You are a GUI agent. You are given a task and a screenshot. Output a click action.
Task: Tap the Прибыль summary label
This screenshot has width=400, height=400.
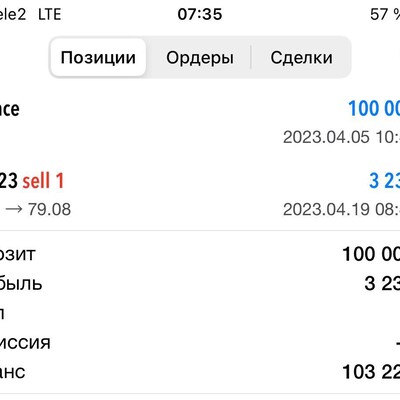pos(21,284)
